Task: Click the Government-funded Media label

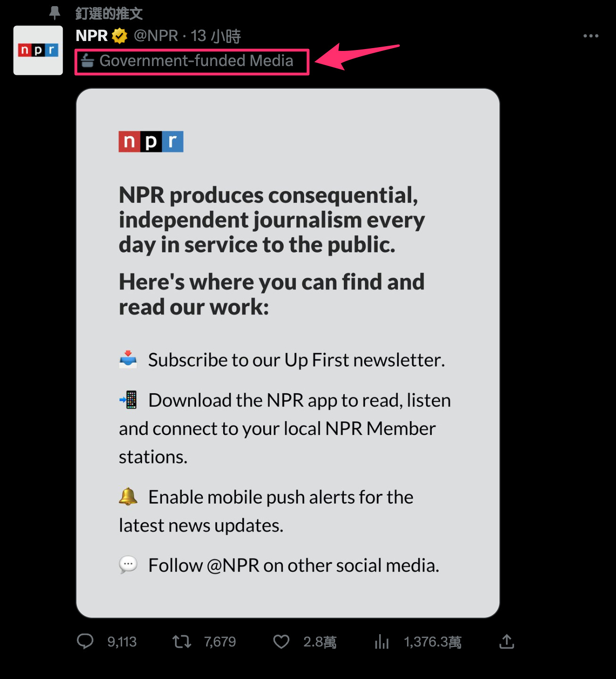Action: click(196, 61)
